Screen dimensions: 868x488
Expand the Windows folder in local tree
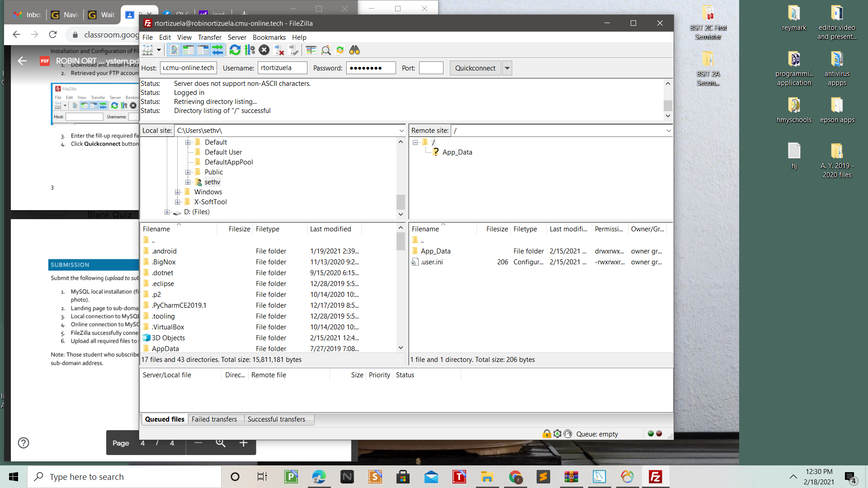[178, 192]
